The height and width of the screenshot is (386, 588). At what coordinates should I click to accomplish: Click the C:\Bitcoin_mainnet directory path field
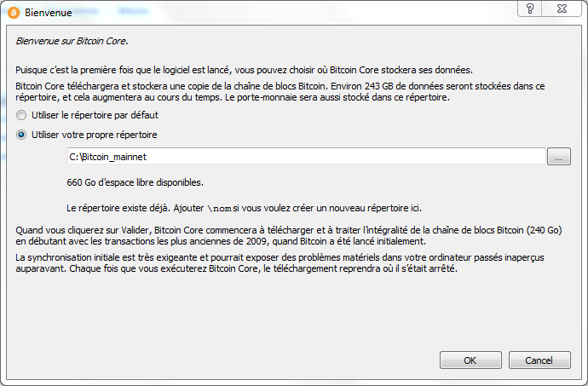point(306,157)
